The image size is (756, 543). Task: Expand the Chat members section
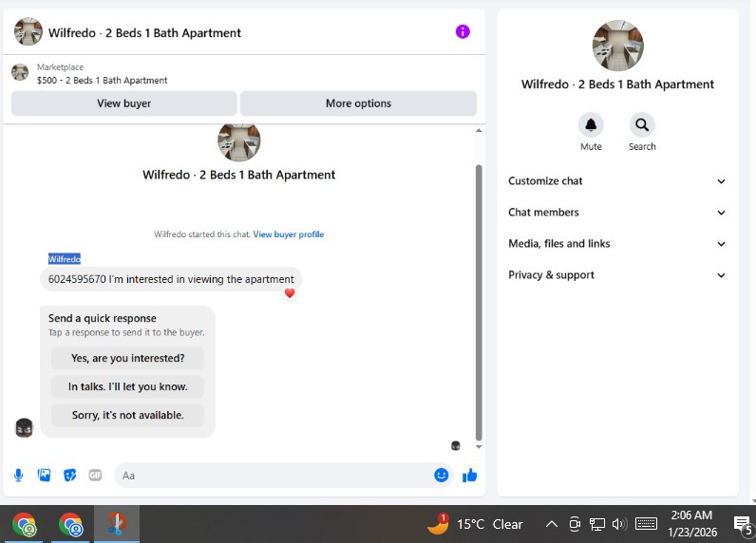[x=617, y=213]
